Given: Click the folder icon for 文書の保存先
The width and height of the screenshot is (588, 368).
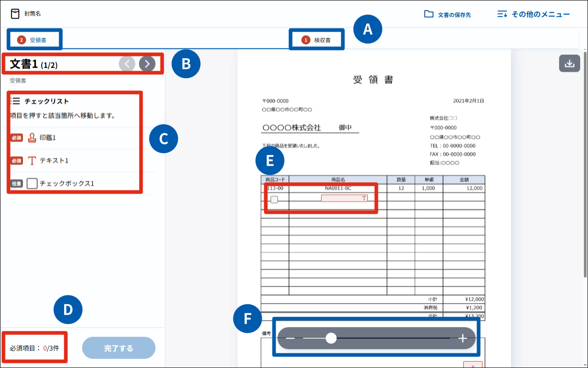Looking at the screenshot, I should [429, 14].
